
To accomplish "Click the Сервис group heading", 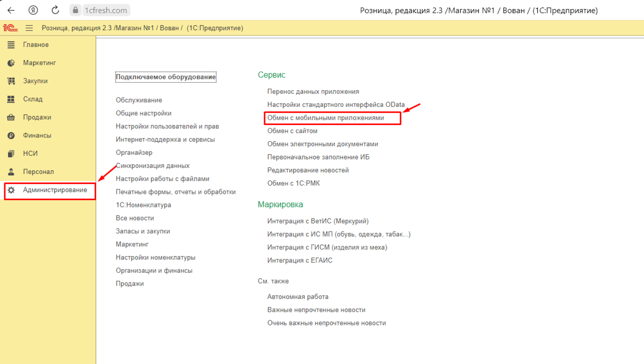I will (272, 76).
